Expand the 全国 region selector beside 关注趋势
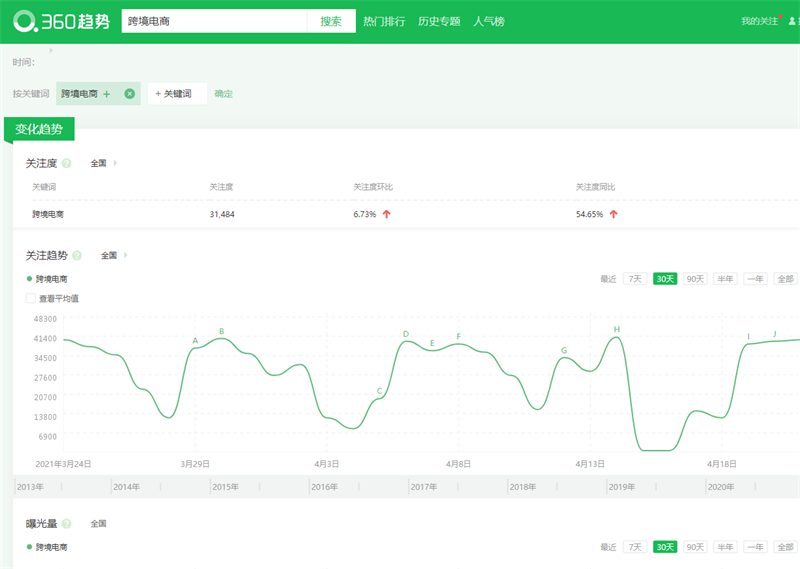Image resolution: width=800 pixels, height=569 pixels. pyautogui.click(x=114, y=255)
